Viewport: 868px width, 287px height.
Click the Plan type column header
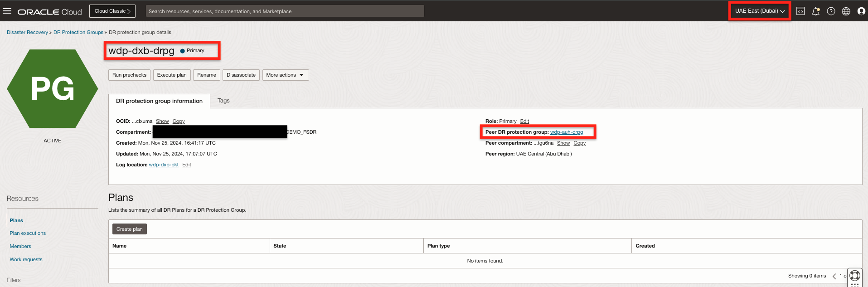tap(528, 246)
